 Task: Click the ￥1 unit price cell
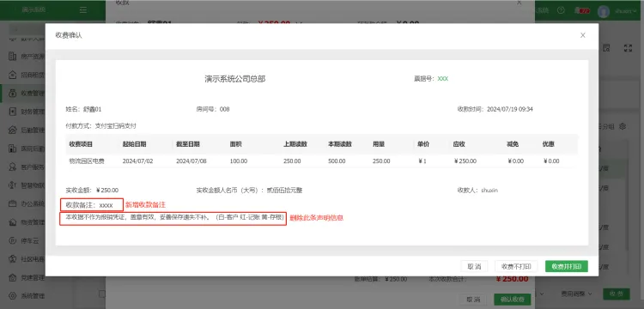422,161
